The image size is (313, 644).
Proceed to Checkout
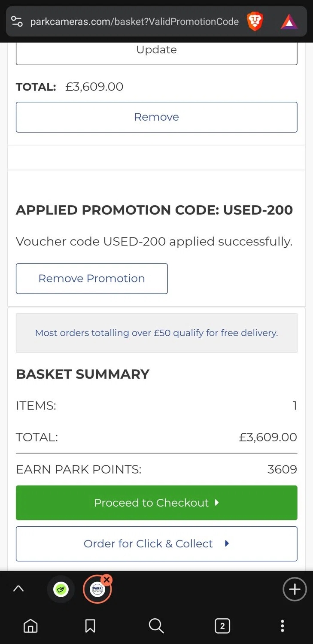click(156, 503)
